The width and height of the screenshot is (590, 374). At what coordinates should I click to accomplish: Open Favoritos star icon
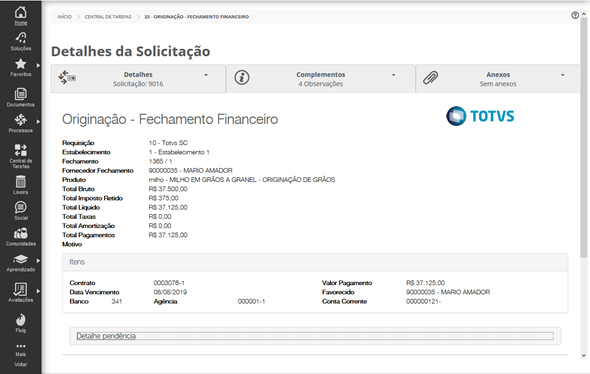click(x=21, y=64)
